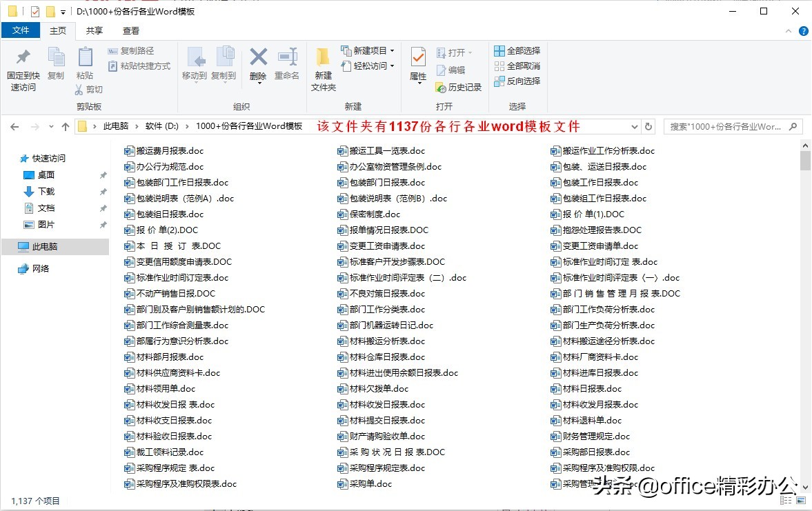Viewport: 812px width, 511px height.
Task: Click the Move to (移动到) icon
Action: pyautogui.click(x=195, y=57)
